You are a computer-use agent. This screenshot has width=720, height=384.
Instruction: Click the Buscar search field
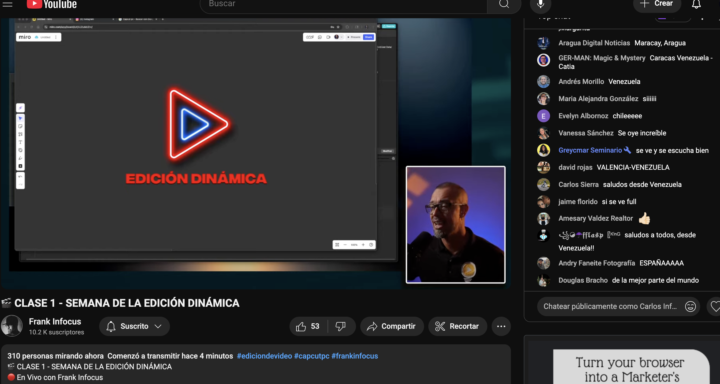(x=343, y=5)
